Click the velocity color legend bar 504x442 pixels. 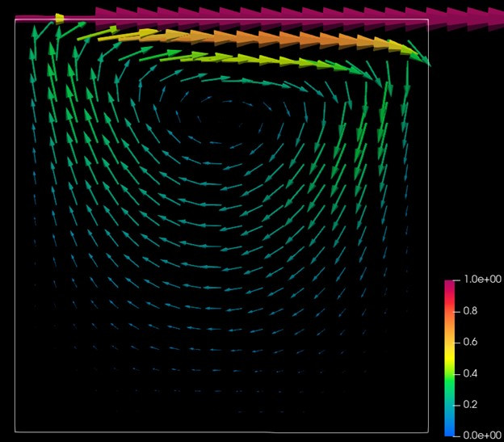(451, 358)
